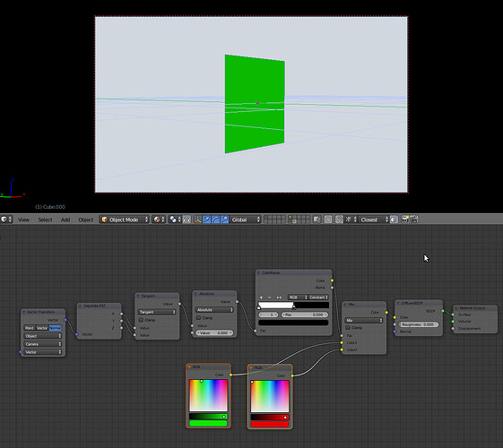This screenshot has width=503, height=448.
Task: Click the ColorRamp Color output socket
Action: tap(332, 280)
